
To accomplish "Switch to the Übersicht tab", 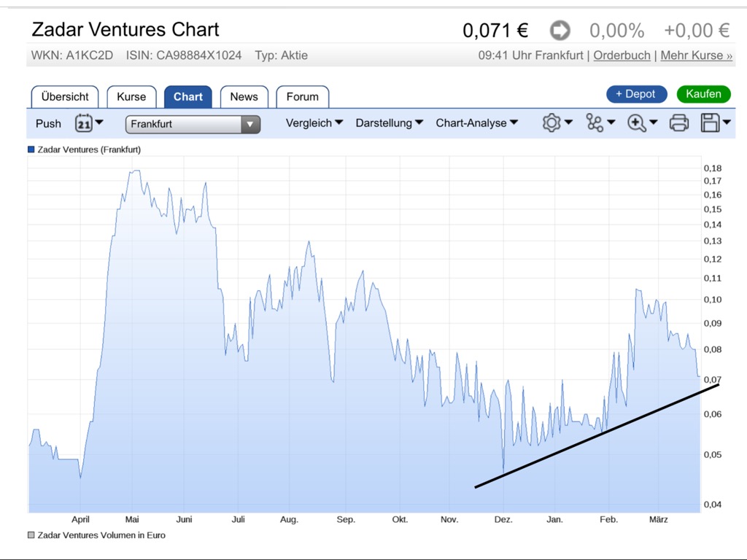I will (x=65, y=96).
